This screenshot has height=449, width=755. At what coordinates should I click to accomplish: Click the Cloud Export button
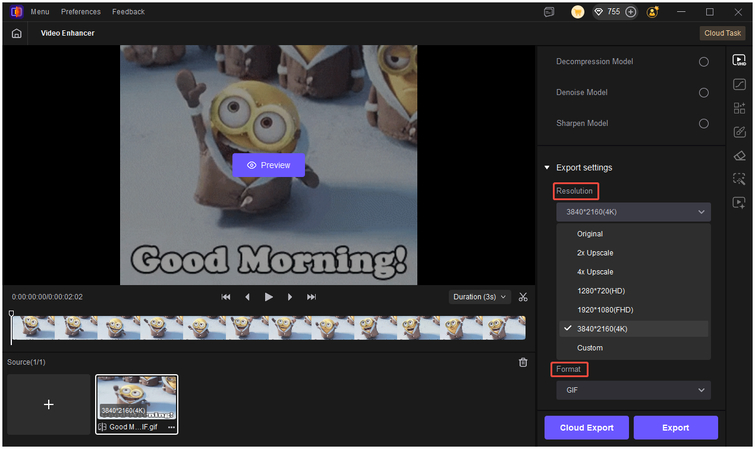pyautogui.click(x=586, y=428)
